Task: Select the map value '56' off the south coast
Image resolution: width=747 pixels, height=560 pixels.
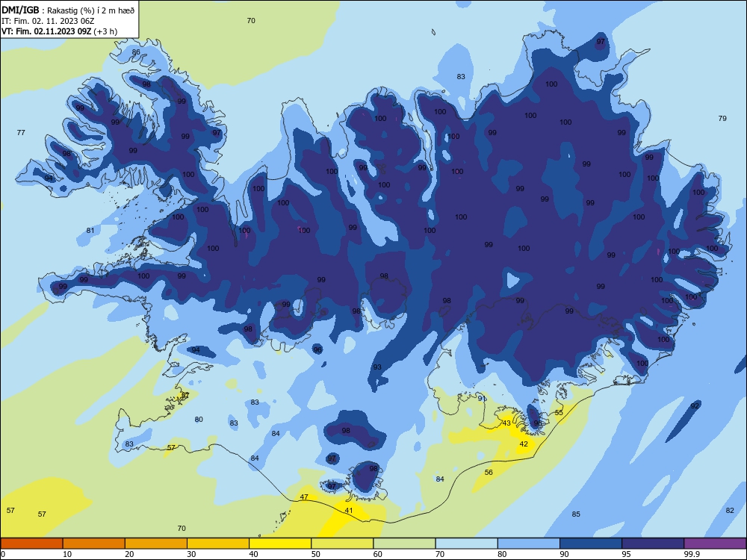Action: pos(489,473)
